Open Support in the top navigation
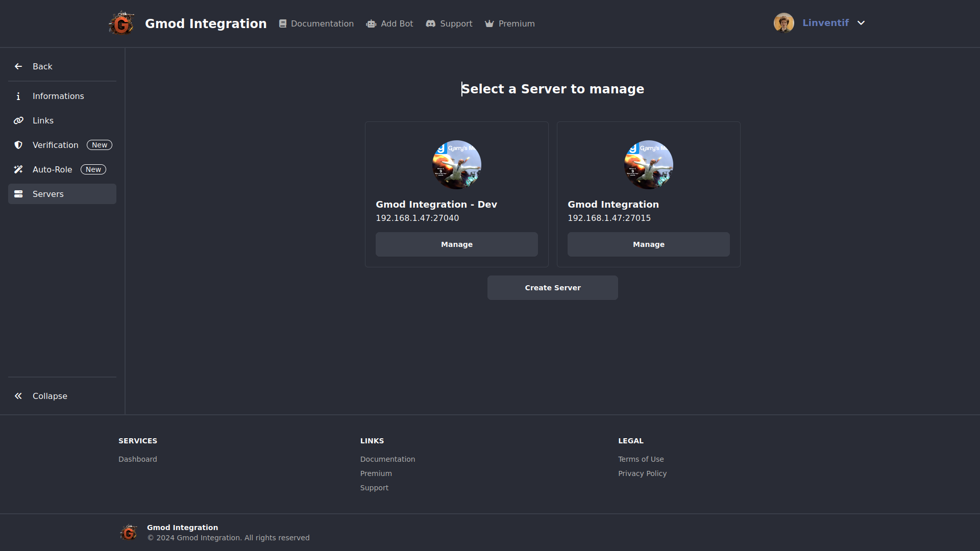 (449, 23)
